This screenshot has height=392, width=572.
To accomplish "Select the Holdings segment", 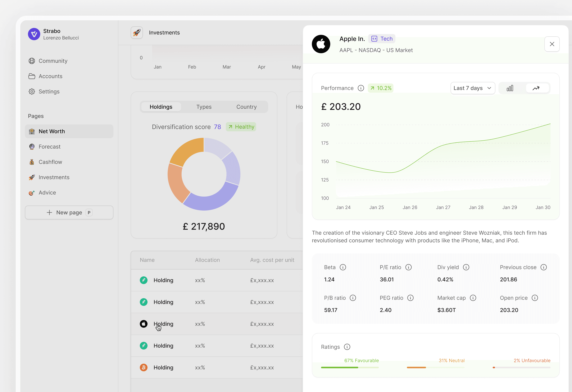I will pyautogui.click(x=161, y=107).
